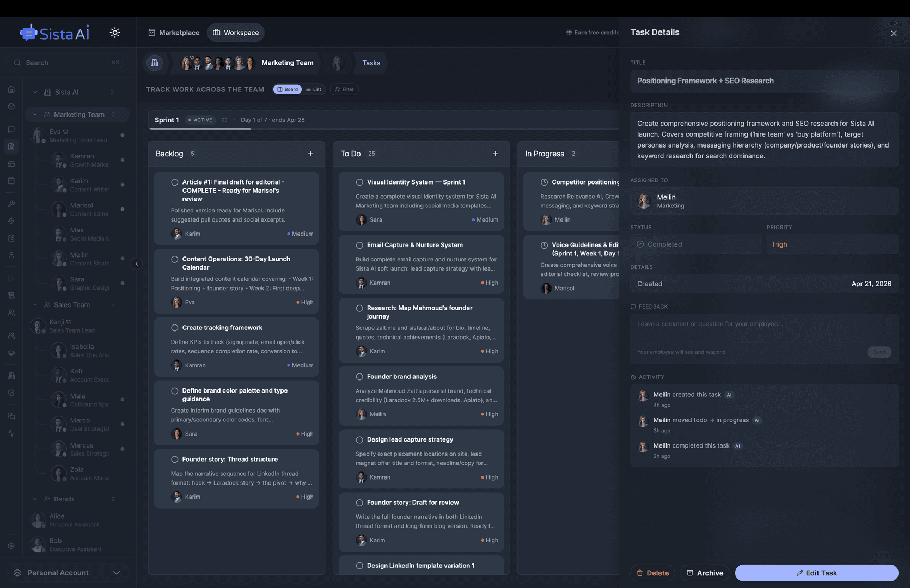Mark Visual Identity System task done

coord(359,182)
